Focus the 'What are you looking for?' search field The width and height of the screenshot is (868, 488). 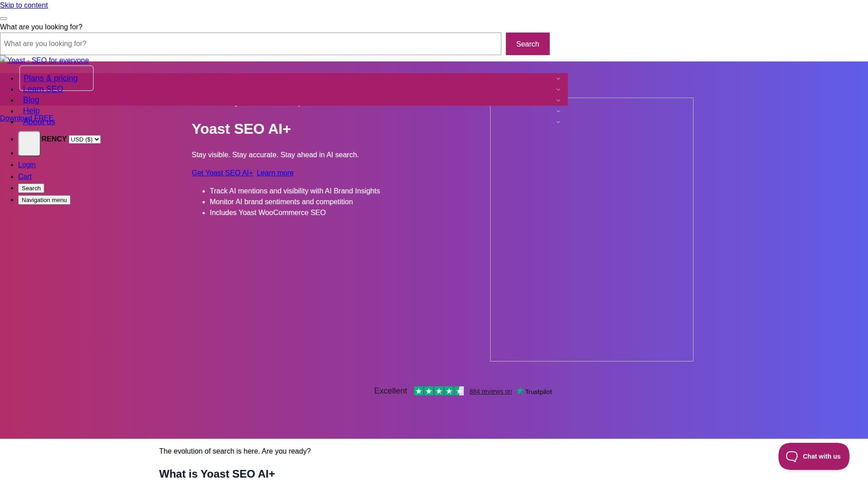(x=250, y=44)
